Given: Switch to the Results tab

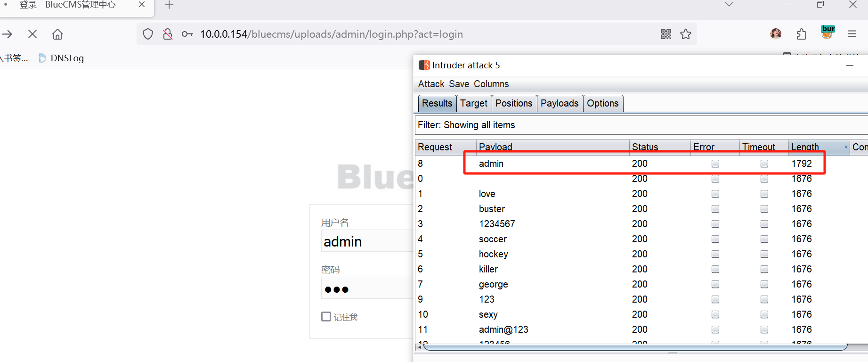Looking at the screenshot, I should click(x=437, y=103).
